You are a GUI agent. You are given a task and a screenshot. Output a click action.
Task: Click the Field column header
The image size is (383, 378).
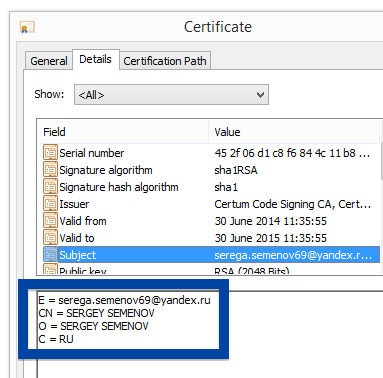tap(123, 132)
